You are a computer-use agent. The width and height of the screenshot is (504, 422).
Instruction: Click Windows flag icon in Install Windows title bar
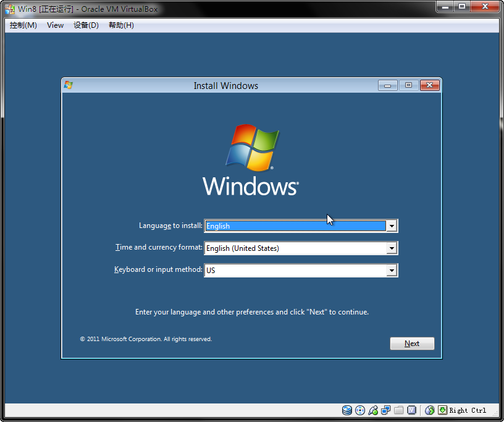click(68, 85)
